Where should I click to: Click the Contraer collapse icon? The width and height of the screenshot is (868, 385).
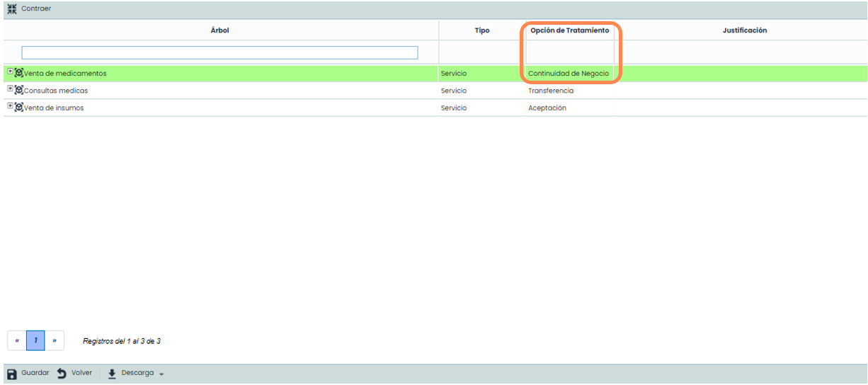click(x=11, y=8)
